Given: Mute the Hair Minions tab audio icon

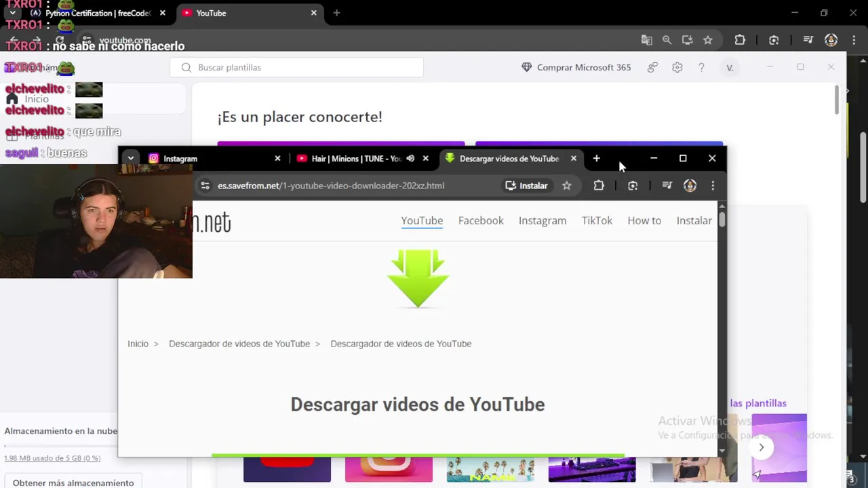Looking at the screenshot, I should [410, 159].
